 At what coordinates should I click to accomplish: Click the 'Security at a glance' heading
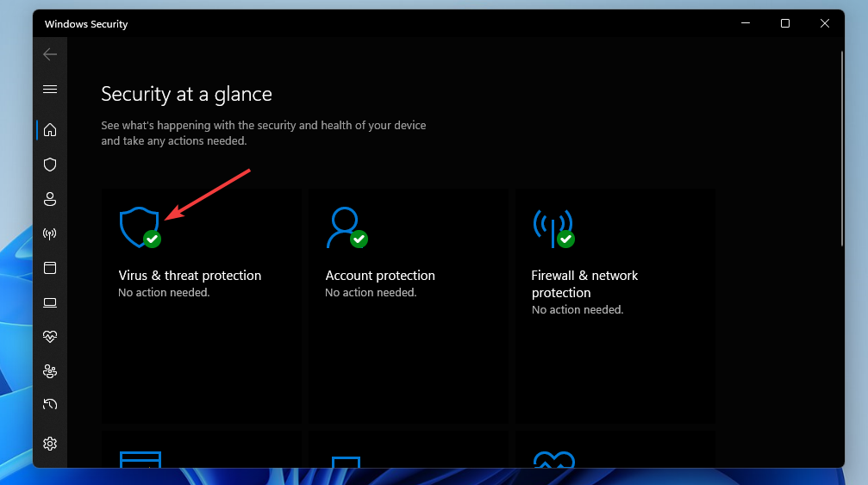[x=186, y=94]
